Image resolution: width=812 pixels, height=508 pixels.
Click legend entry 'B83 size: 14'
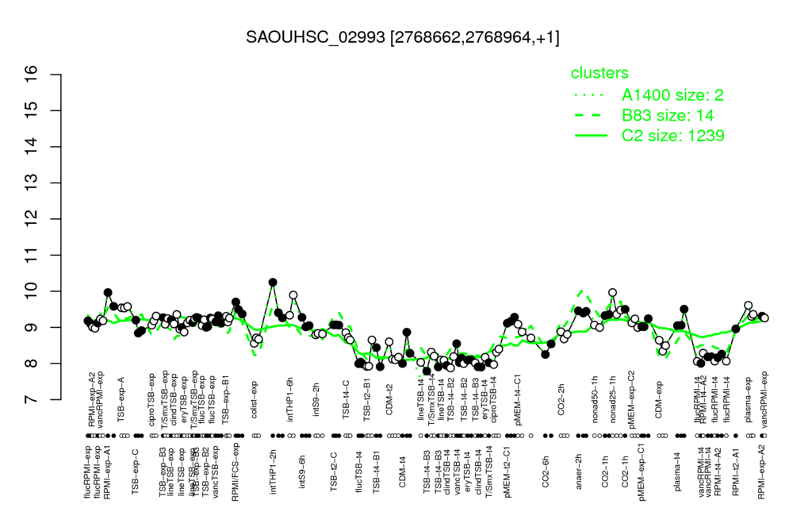click(668, 115)
